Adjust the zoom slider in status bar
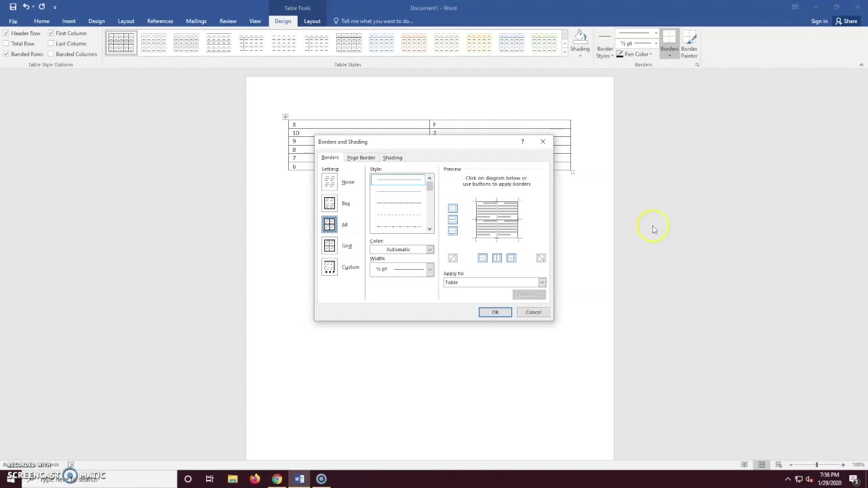The image size is (868, 488). point(816,464)
